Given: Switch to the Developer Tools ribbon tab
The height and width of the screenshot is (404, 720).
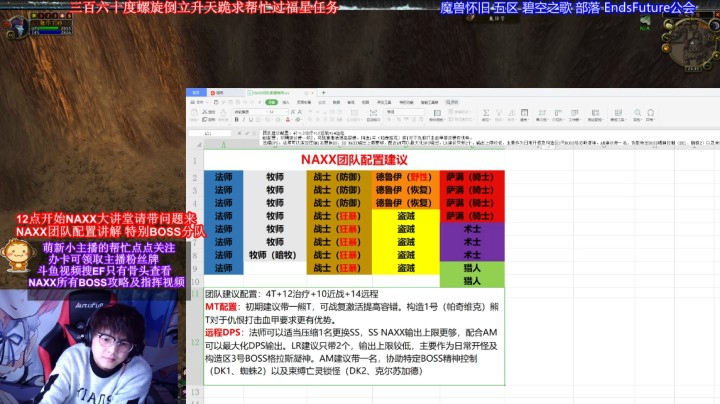Looking at the screenshot, I should point(384,102).
